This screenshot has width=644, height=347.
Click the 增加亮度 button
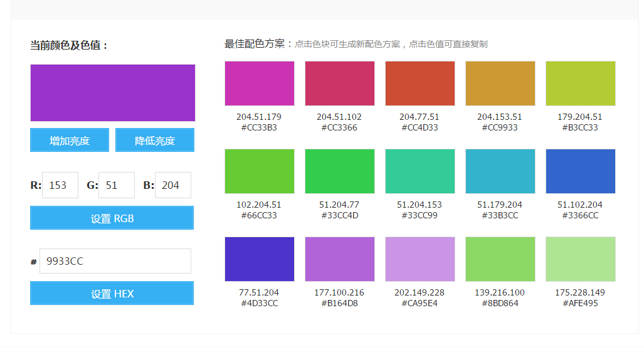[70, 141]
